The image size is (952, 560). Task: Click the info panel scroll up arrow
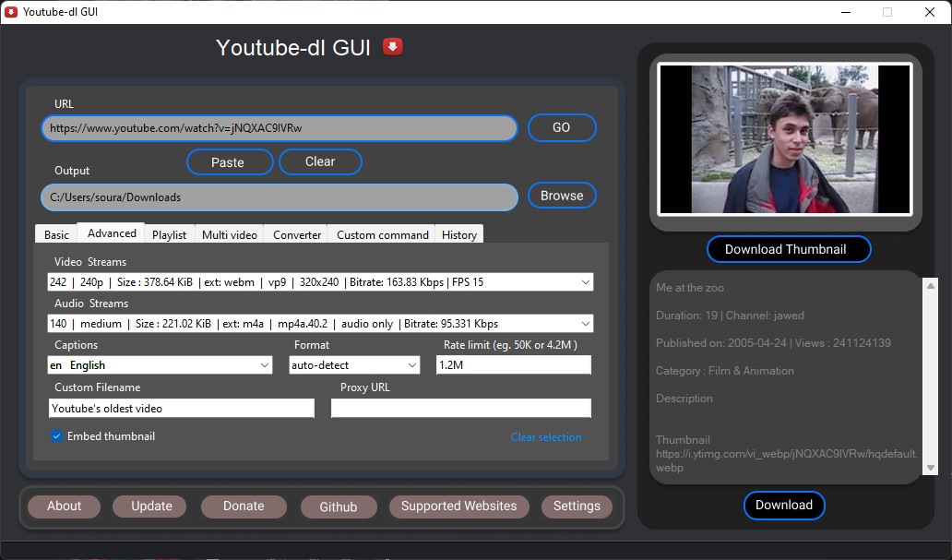click(930, 285)
